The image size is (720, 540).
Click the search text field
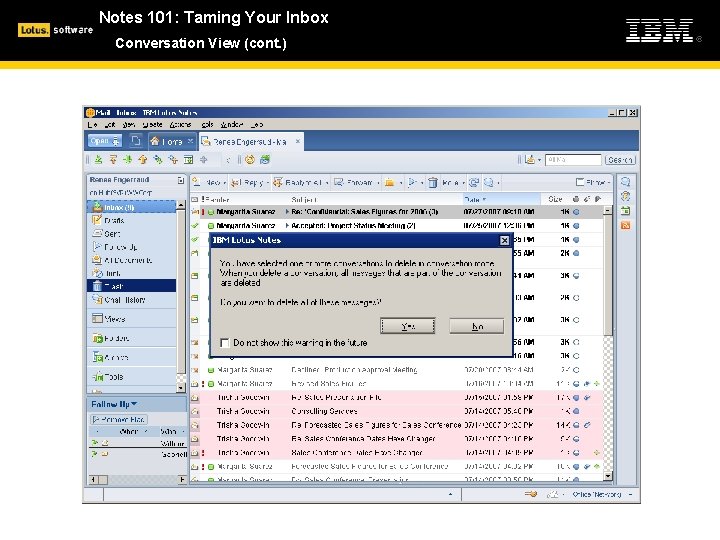click(x=573, y=160)
